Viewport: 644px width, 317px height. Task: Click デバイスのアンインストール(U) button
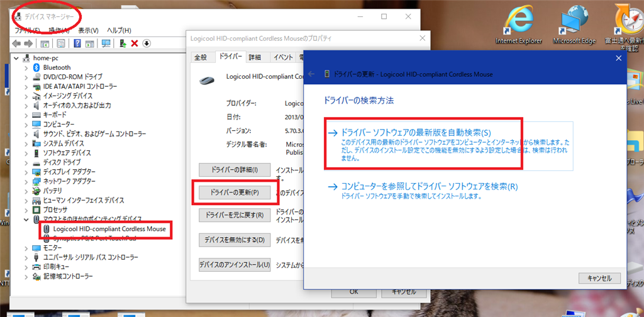click(235, 264)
